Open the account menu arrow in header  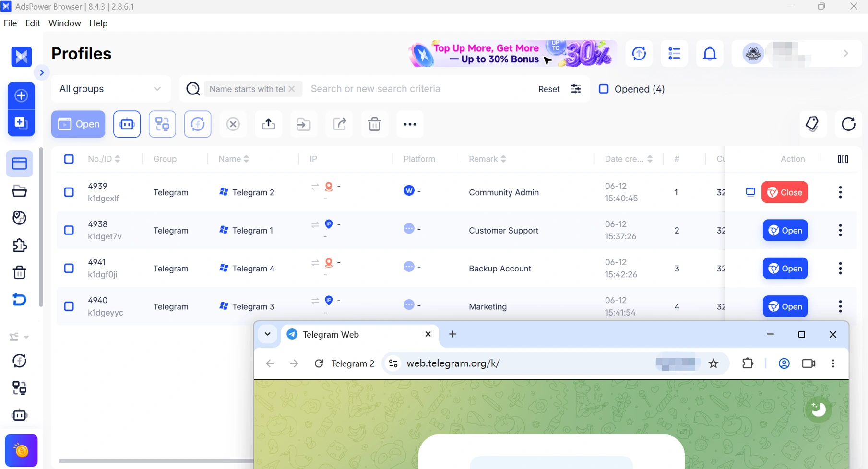point(846,53)
